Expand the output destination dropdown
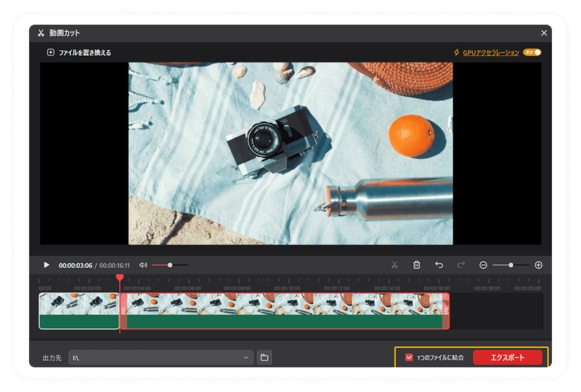Image resolution: width=581 pixels, height=392 pixels. 246,358
